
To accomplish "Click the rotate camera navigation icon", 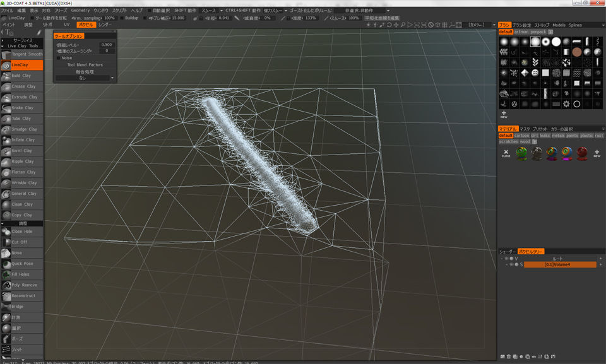I will point(389,25).
